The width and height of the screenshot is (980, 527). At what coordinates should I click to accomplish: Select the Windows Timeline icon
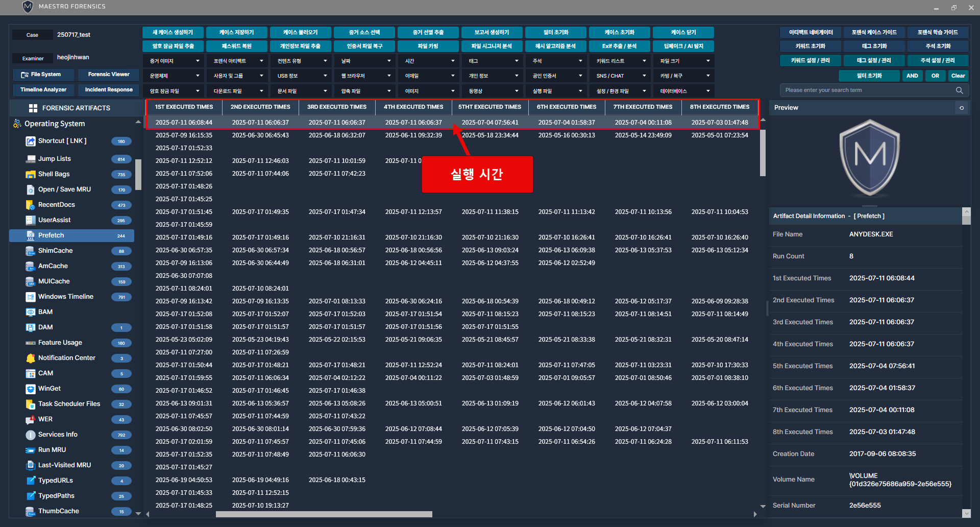point(30,297)
